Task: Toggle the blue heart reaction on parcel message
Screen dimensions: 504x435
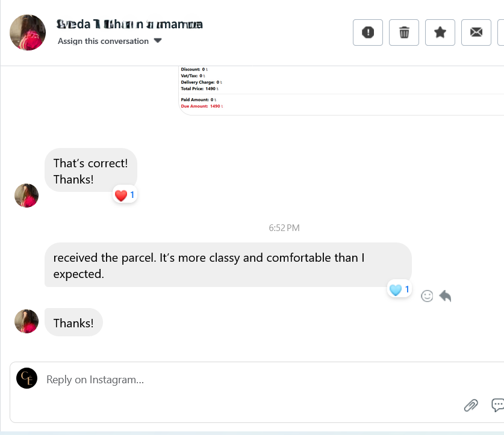Action: point(399,290)
